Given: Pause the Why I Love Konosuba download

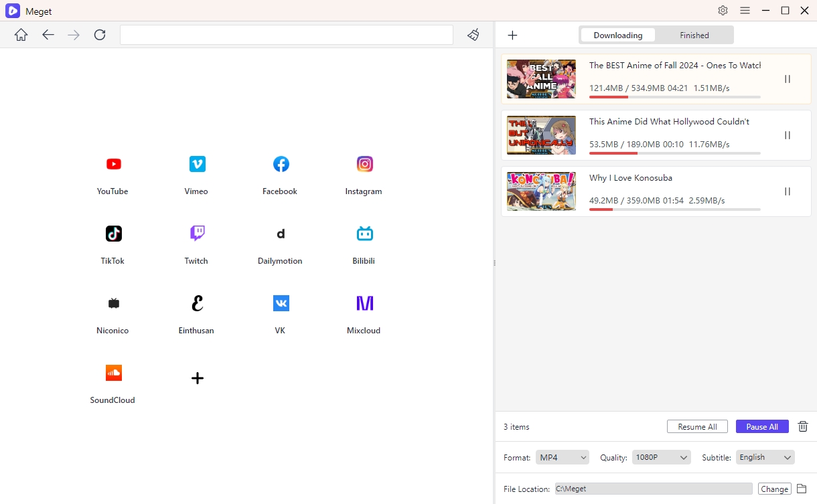Looking at the screenshot, I should point(788,191).
